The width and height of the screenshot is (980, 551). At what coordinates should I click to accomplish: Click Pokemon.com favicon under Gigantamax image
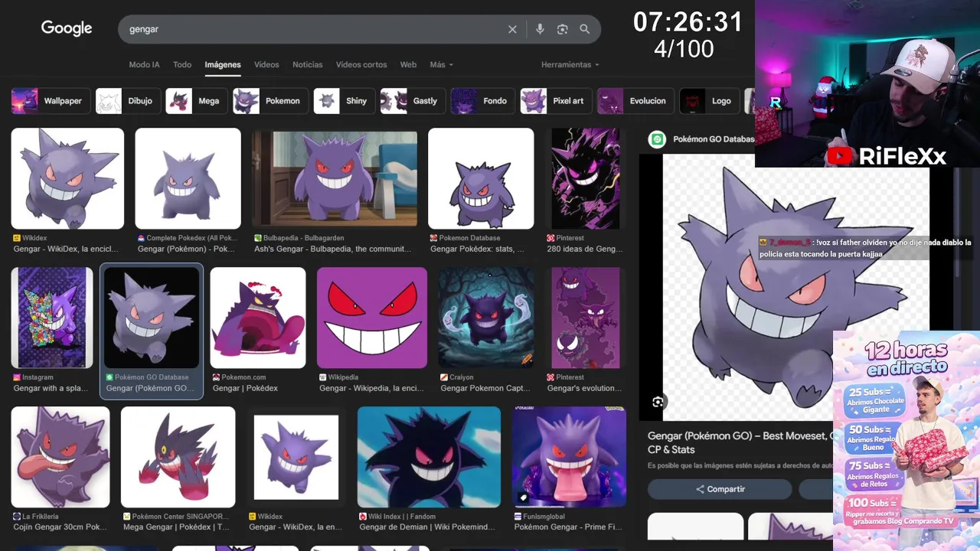[x=217, y=377]
